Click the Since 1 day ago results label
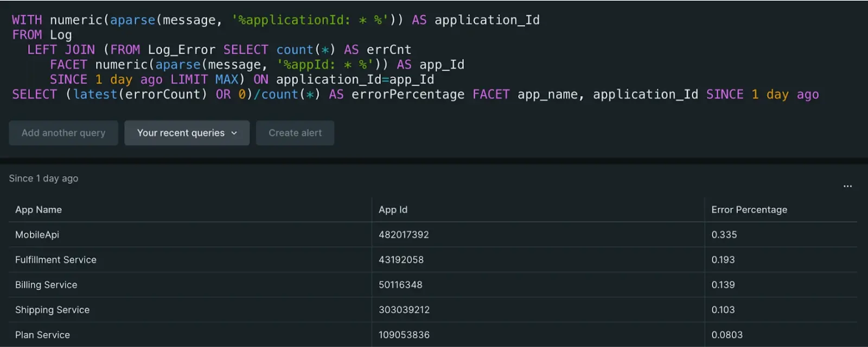 pyautogui.click(x=43, y=178)
